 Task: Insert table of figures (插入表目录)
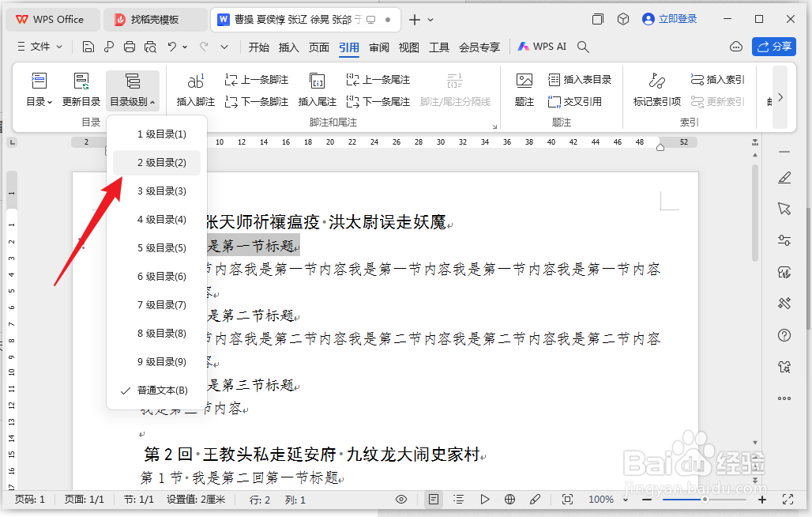coord(580,80)
